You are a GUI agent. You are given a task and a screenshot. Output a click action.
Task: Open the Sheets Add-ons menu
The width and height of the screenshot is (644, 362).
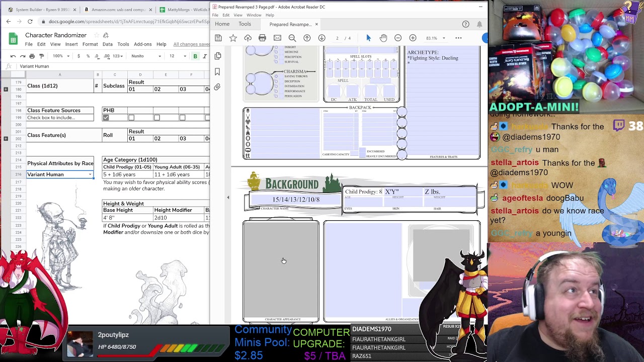coord(142,44)
